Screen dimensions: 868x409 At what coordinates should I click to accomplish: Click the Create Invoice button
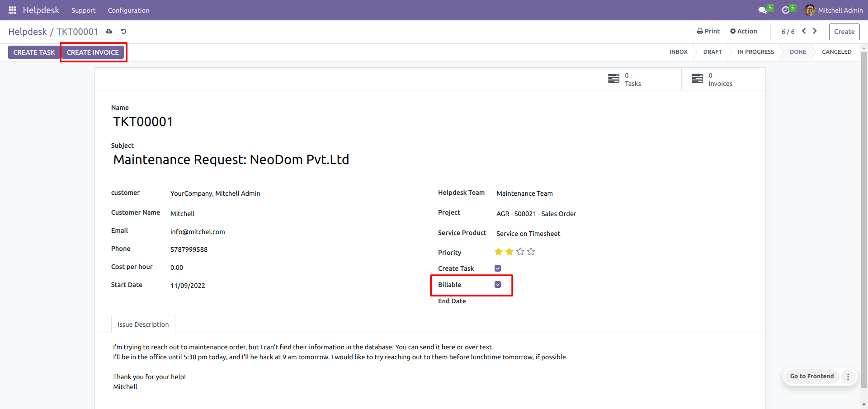93,52
